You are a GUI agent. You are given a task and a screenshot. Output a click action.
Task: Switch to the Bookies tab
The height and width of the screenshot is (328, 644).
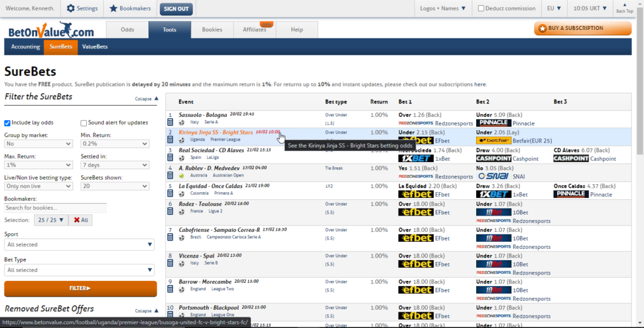click(213, 30)
